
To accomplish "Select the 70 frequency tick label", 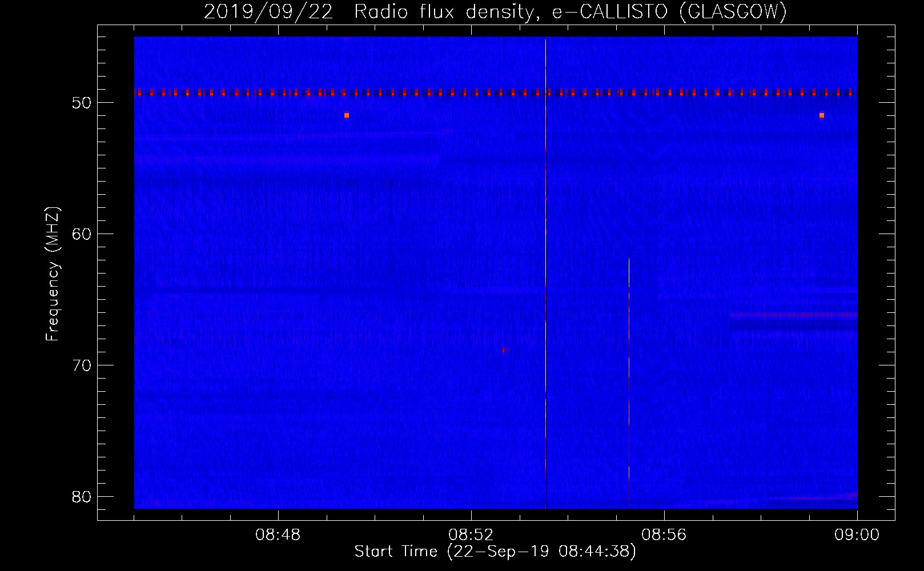I will (x=82, y=365).
